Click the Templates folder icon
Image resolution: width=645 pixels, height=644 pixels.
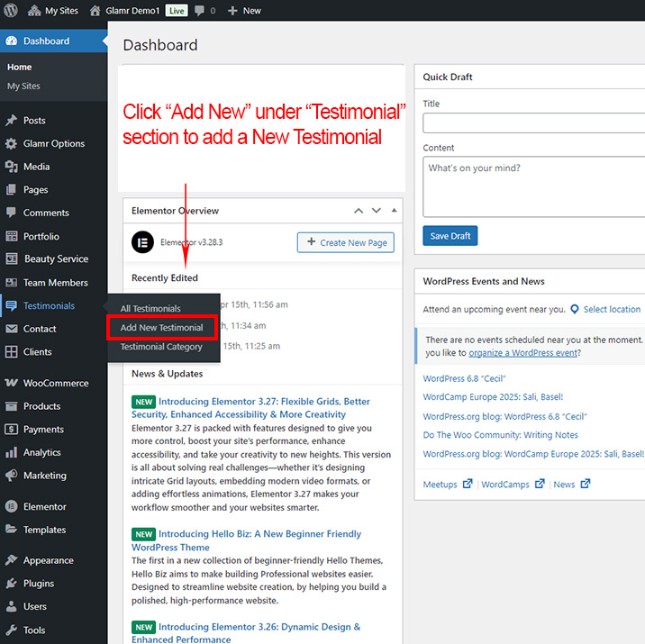click(12, 529)
